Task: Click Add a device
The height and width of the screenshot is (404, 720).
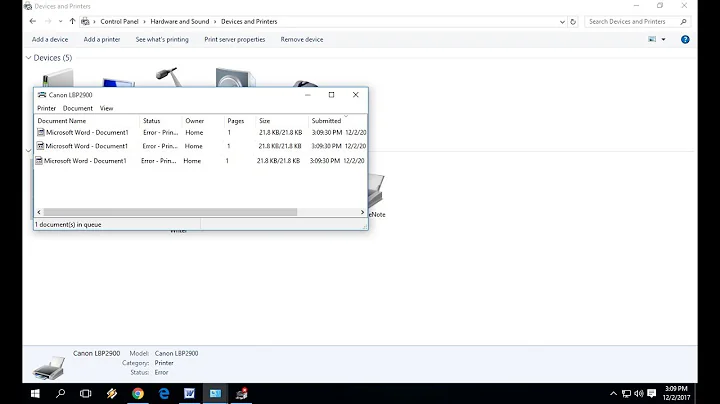Action: [50, 39]
